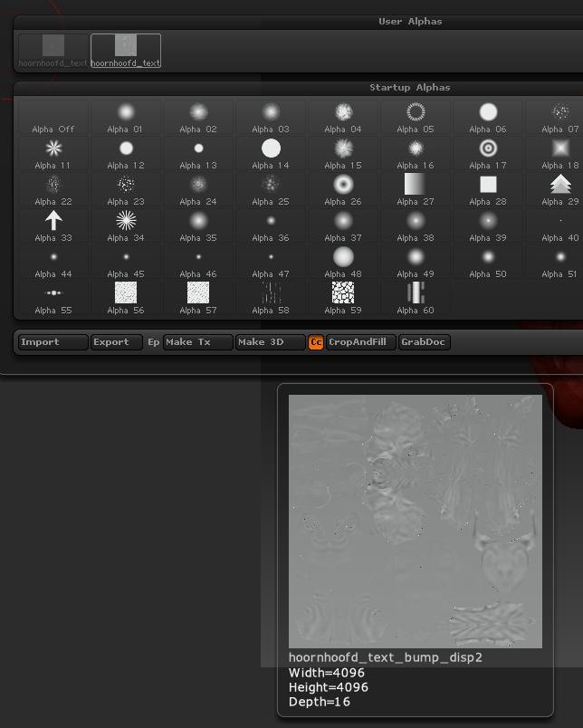
Task: Choose Alpha 25 alpha
Action: 271,190
